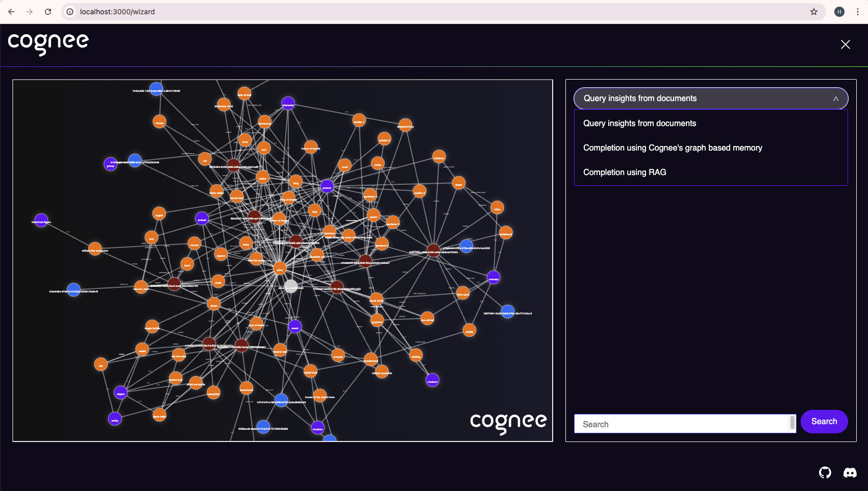This screenshot has height=491, width=868.
Task: Open the GitHub icon link
Action: (825, 473)
